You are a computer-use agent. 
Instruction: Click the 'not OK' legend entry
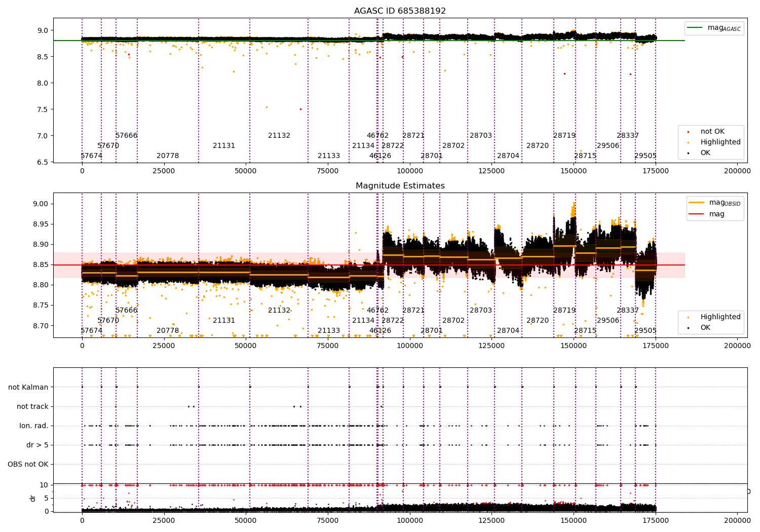[x=712, y=132]
